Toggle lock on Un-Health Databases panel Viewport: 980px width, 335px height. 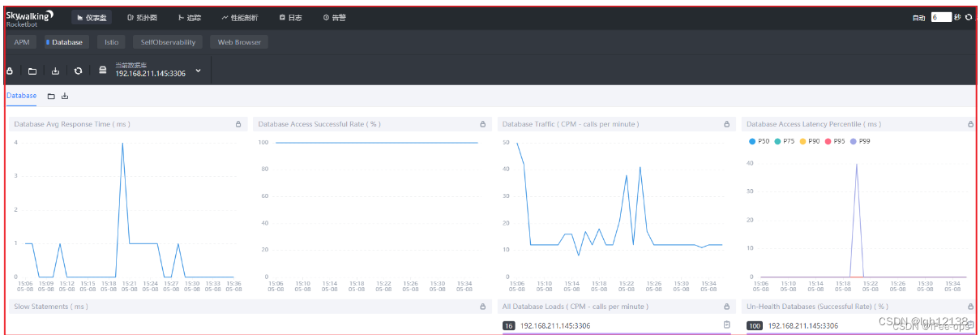tap(971, 307)
